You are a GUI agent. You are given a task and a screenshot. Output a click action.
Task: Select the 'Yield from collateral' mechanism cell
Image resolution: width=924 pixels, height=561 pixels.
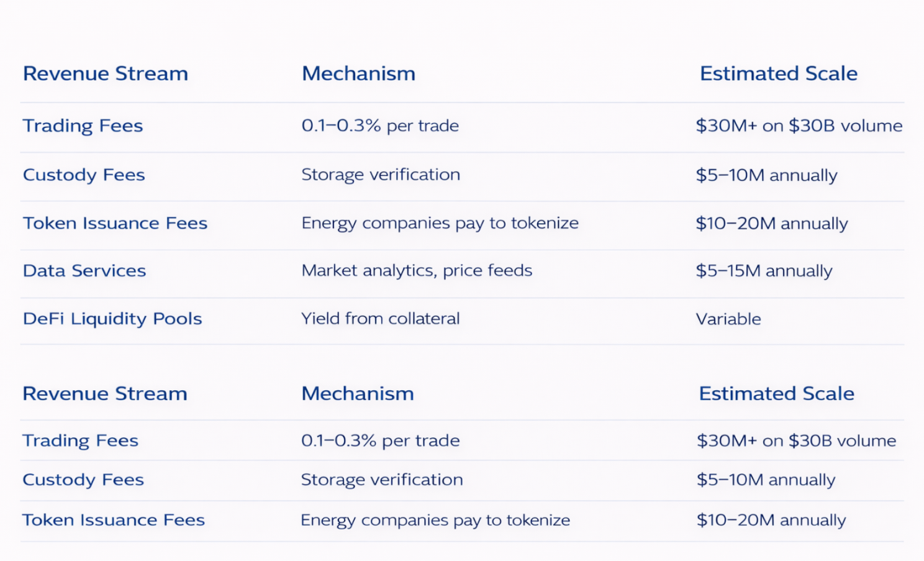(380, 319)
